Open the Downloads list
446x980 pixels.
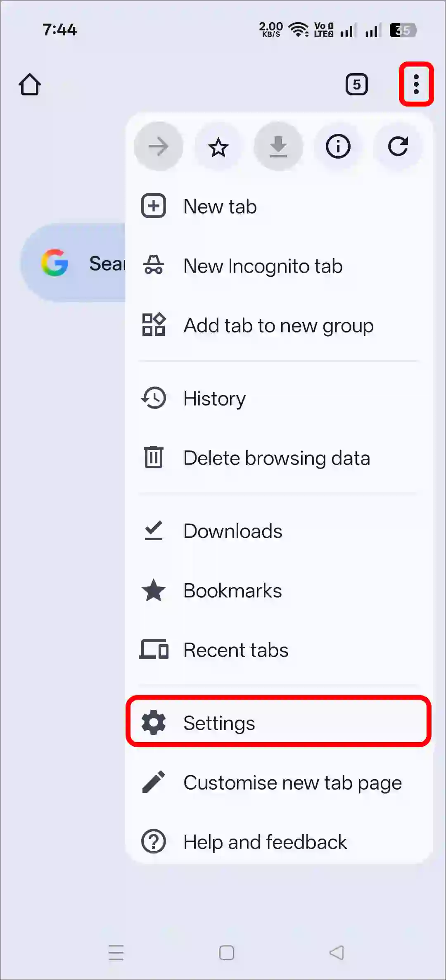[232, 531]
